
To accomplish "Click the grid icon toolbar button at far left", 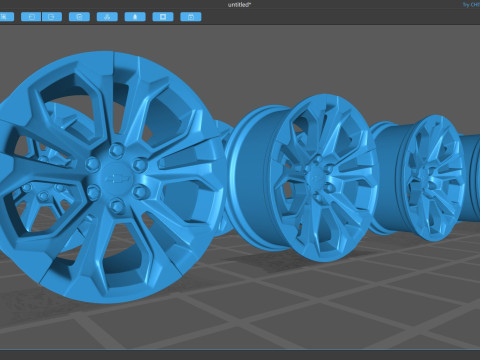I will [x=6, y=17].
